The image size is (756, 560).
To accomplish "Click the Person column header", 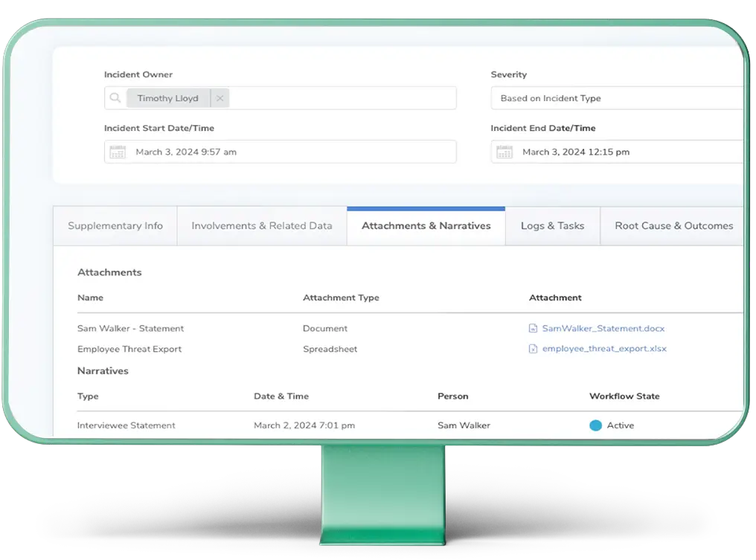I will pos(452,396).
